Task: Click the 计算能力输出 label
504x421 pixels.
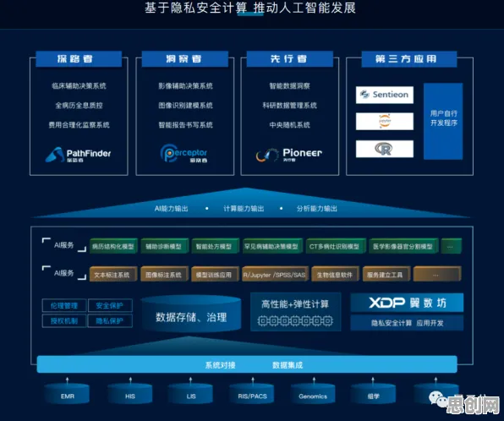Action: point(244,209)
